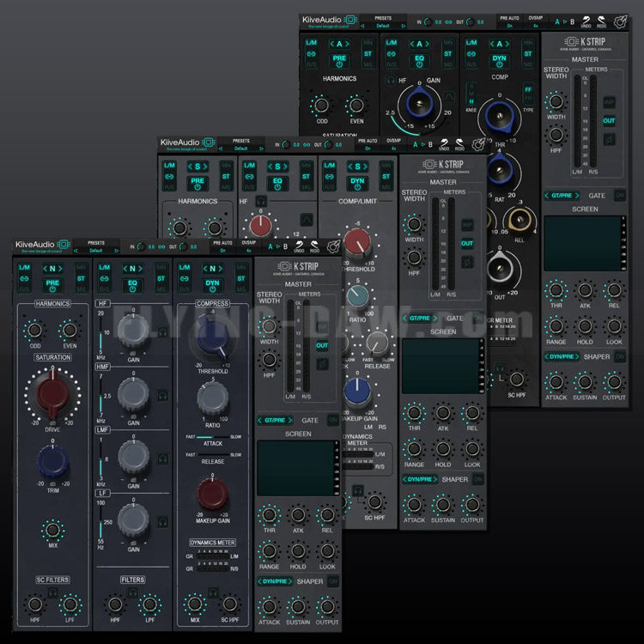The width and height of the screenshot is (644, 644).
Task: Click channel link icon in front window DYN module
Action: [x=185, y=278]
